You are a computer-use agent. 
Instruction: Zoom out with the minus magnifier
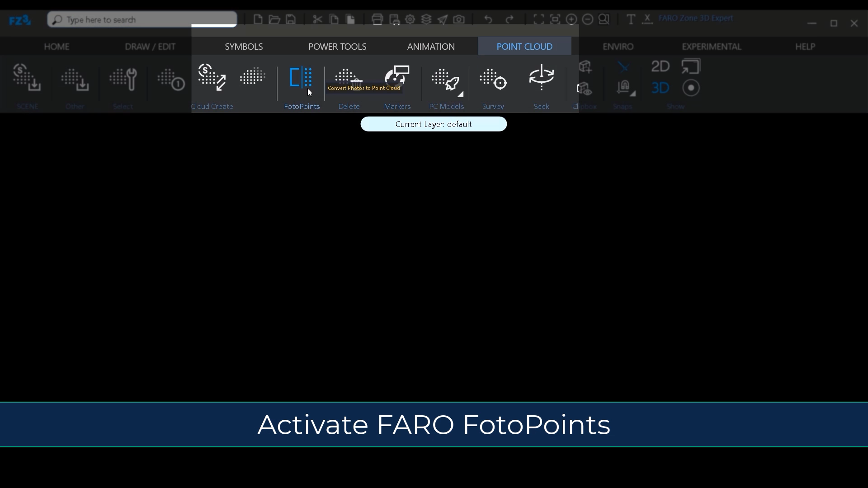588,19
